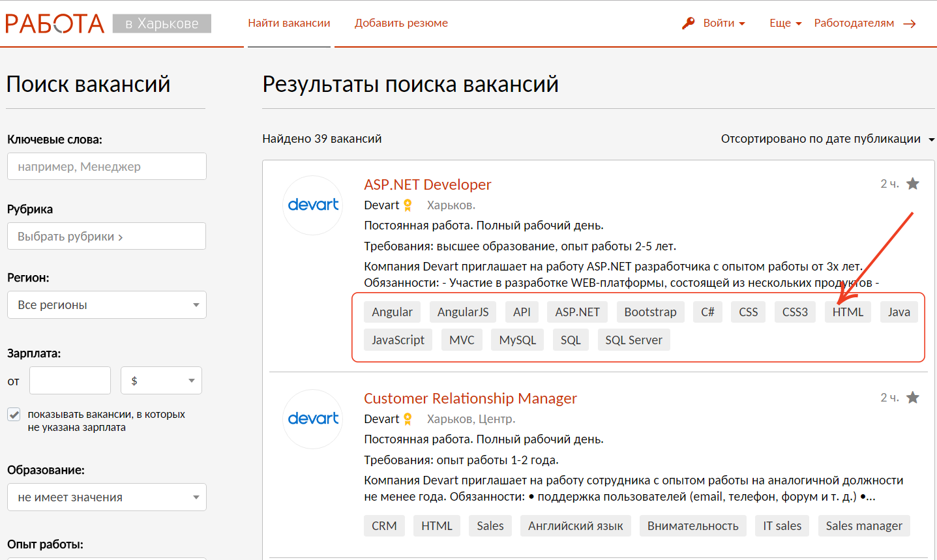Click the Devart logo of the Customer Relationship Manager vacancy
The image size is (937, 560).
point(313,419)
